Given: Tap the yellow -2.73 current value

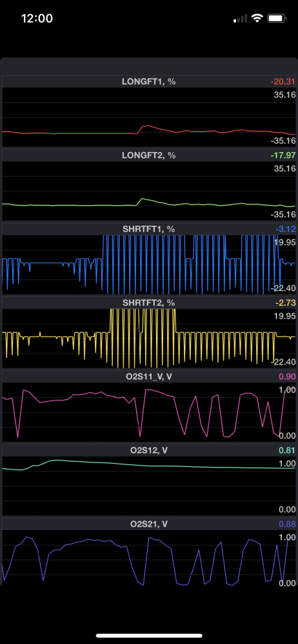Looking at the screenshot, I should pos(285,303).
